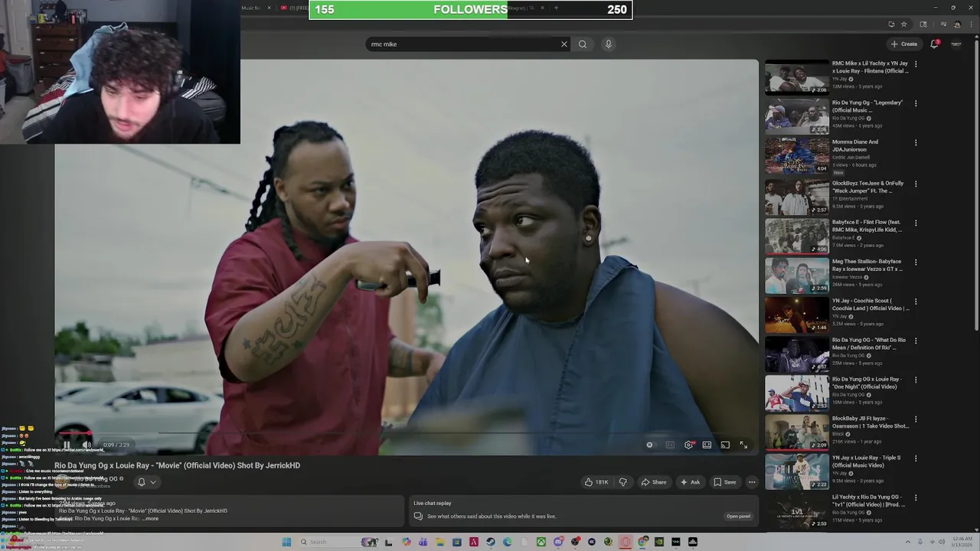The image size is (980, 551).
Task: Open 'YN Jay - Coochie Scout' title
Action: point(871,305)
